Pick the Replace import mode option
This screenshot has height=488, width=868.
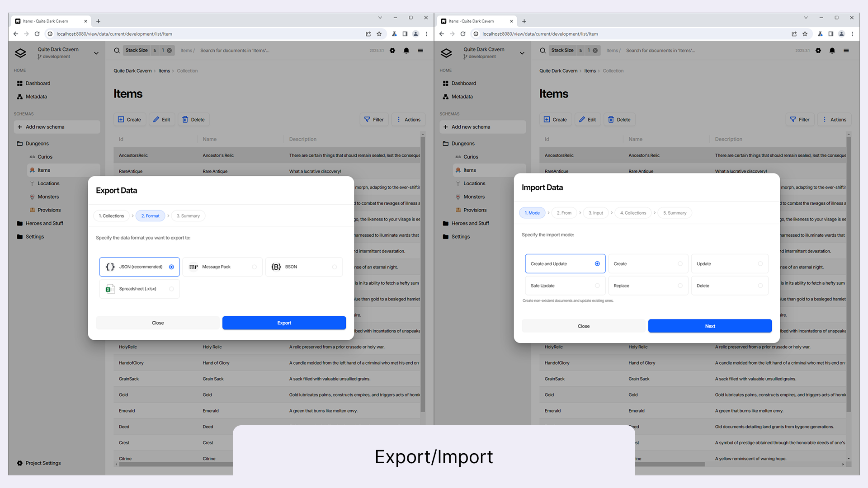pos(647,286)
